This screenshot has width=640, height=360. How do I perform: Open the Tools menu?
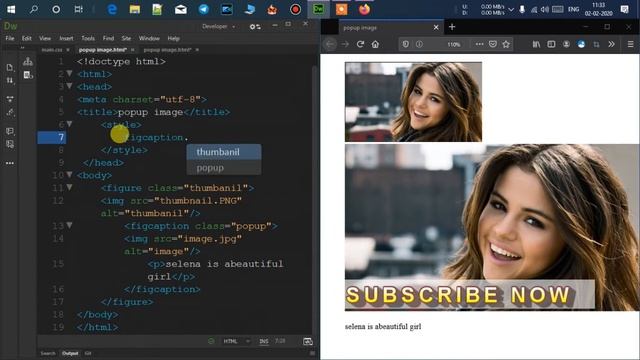[x=88, y=38]
